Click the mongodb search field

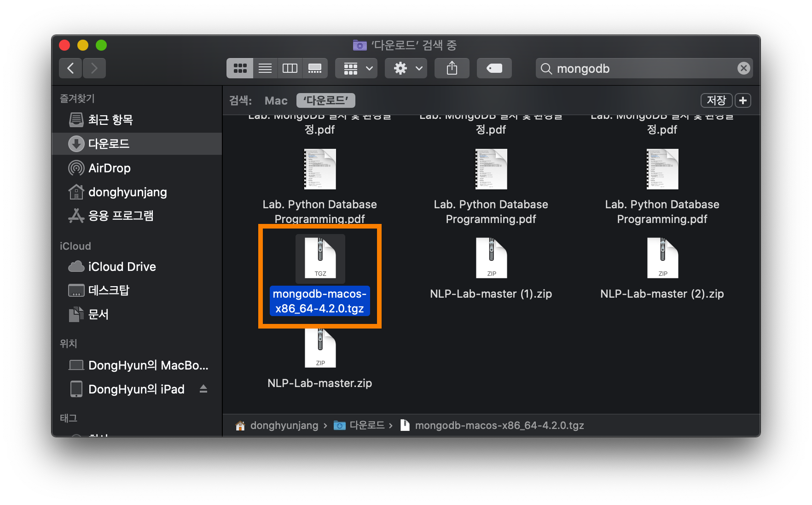point(644,68)
